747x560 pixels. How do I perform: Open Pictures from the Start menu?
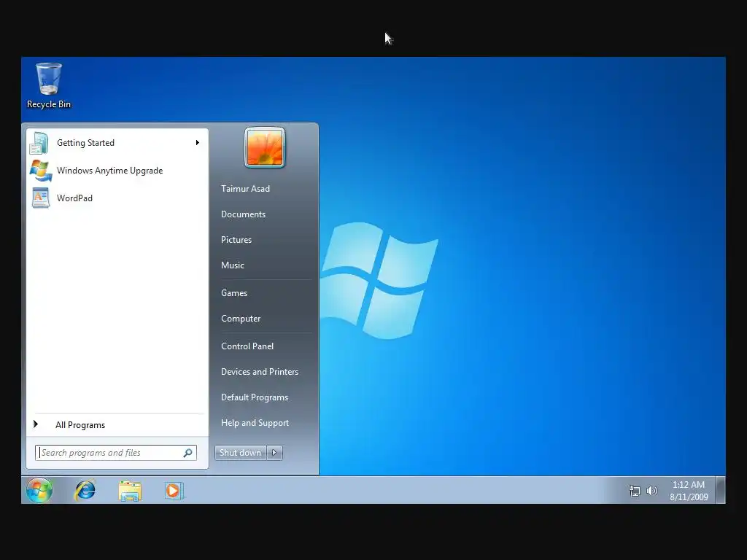point(236,239)
